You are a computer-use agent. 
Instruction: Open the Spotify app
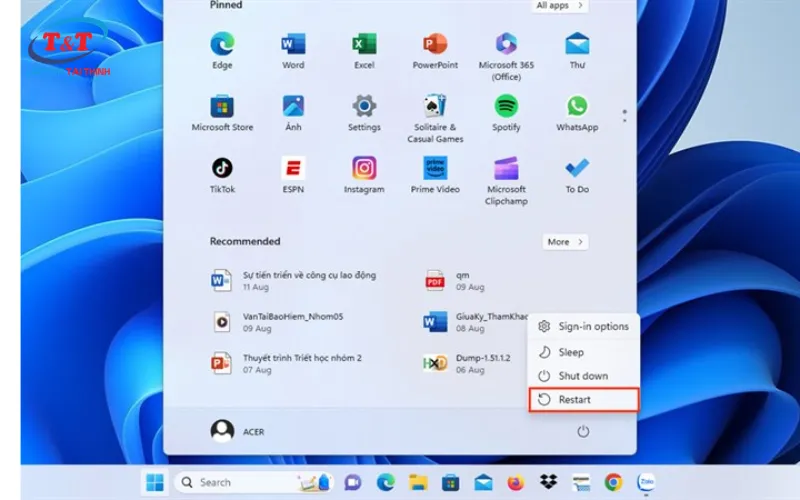pyautogui.click(x=506, y=113)
